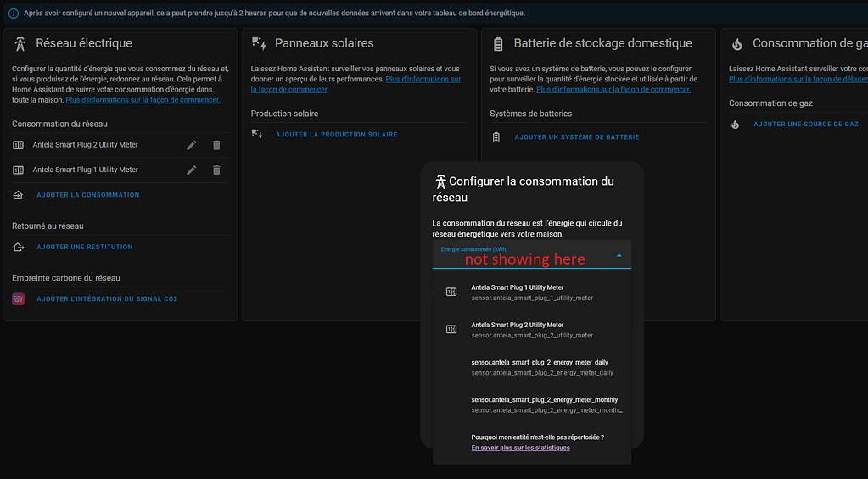868x479 pixels.
Task: Edit Antela Smart Plug 2 Utility Meter
Action: click(192, 145)
